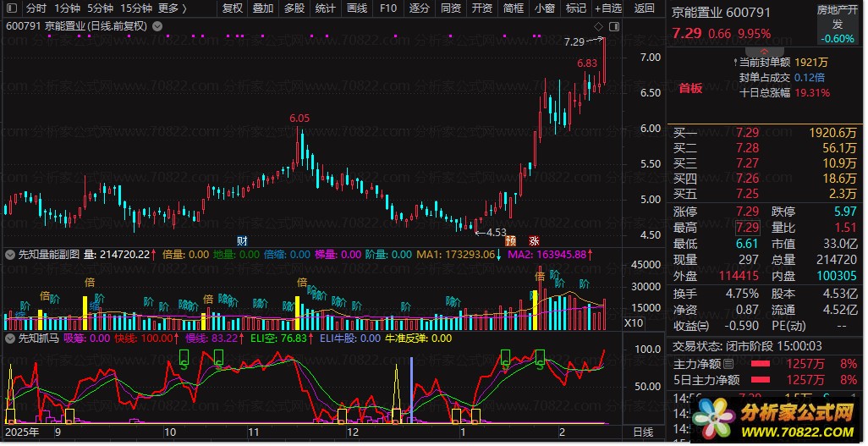Open 统计 statistics tool
The width and height of the screenshot is (868, 446).
tap(326, 8)
